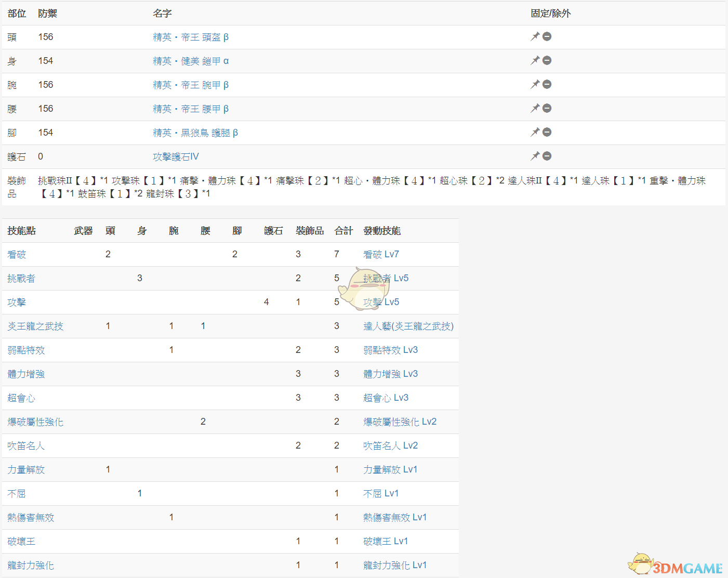Screen dimensions: 728x578
Task: Click the 爆破屬性強化 Lv2 link
Action: coord(400,422)
